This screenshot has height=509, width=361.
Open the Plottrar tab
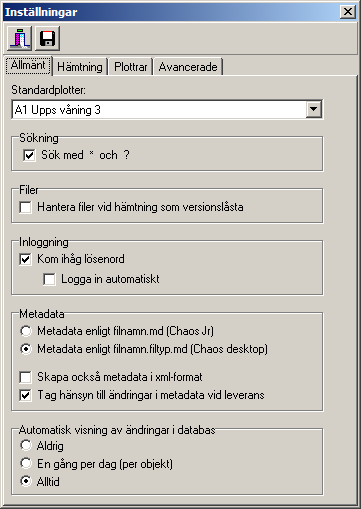coord(130,67)
